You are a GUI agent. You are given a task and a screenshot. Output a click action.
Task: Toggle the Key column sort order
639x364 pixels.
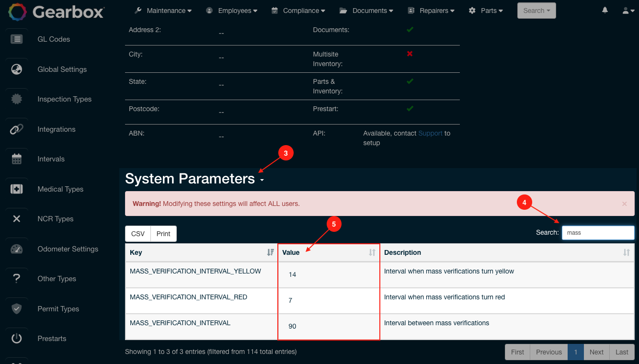point(270,252)
